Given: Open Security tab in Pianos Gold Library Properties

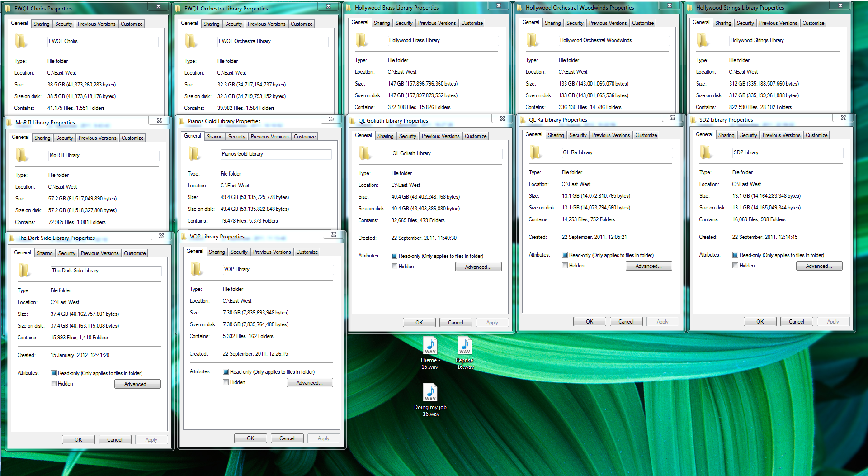Looking at the screenshot, I should 237,137.
